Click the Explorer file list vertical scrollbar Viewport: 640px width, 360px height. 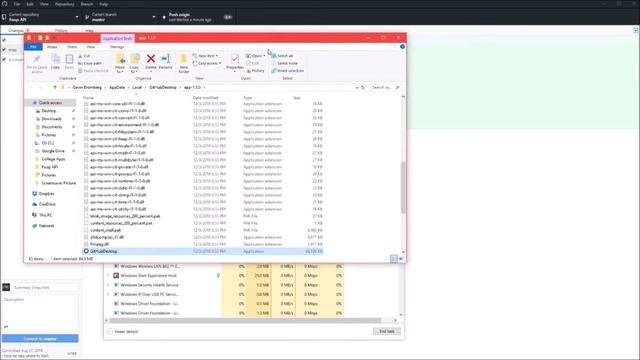[403, 187]
